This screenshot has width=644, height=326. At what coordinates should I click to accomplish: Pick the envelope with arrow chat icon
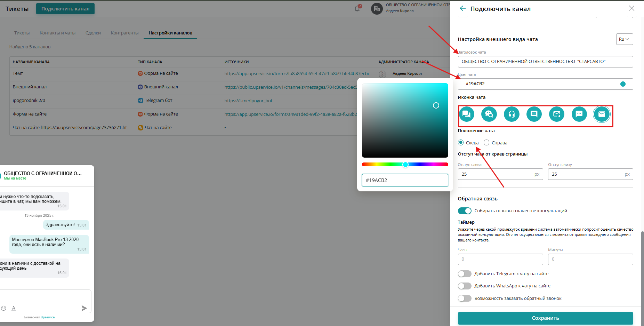(557, 114)
